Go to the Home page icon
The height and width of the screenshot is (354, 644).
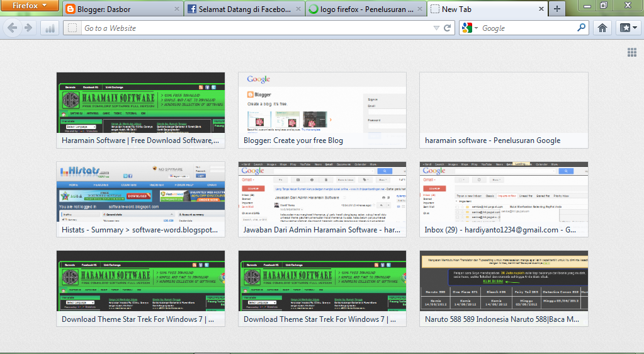[602, 28]
